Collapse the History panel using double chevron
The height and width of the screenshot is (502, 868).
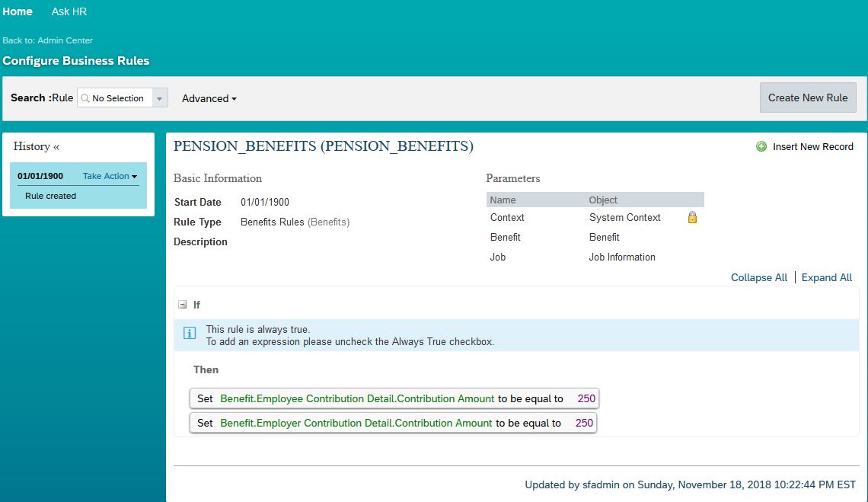point(56,147)
